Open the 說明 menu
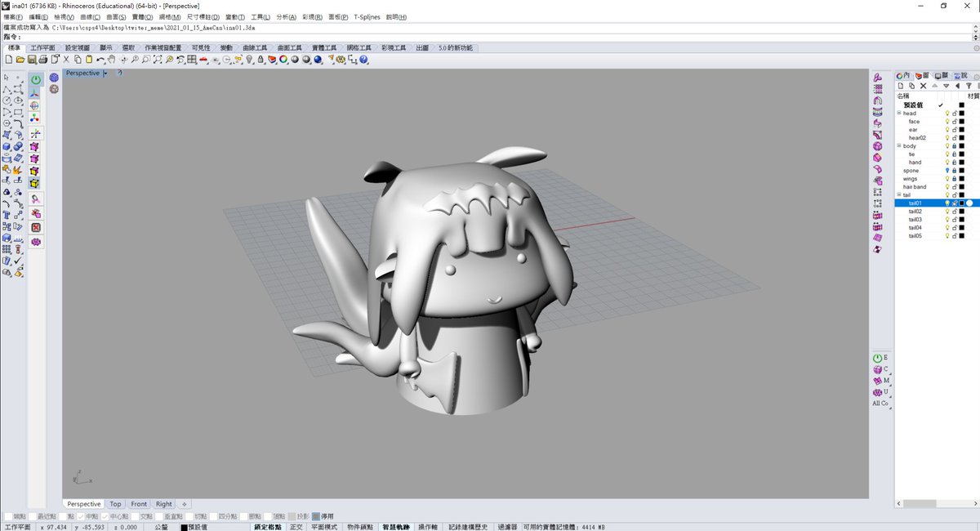980x531 pixels. [396, 16]
